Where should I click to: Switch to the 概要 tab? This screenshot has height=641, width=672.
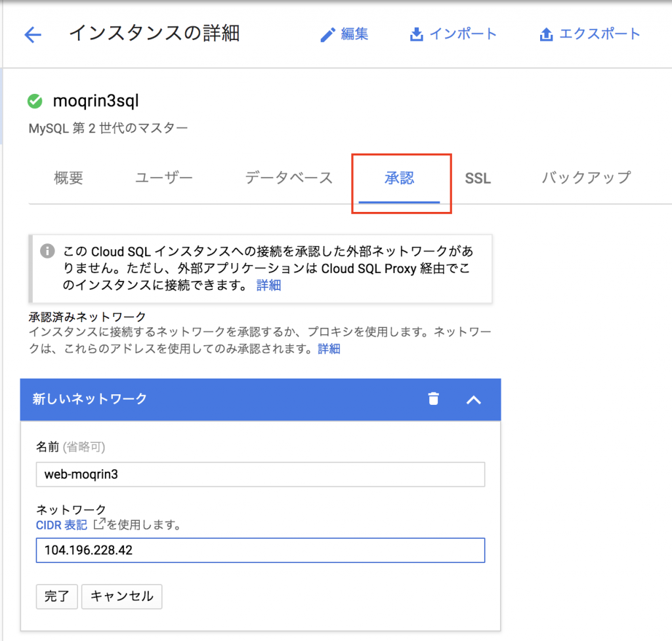coord(68,178)
